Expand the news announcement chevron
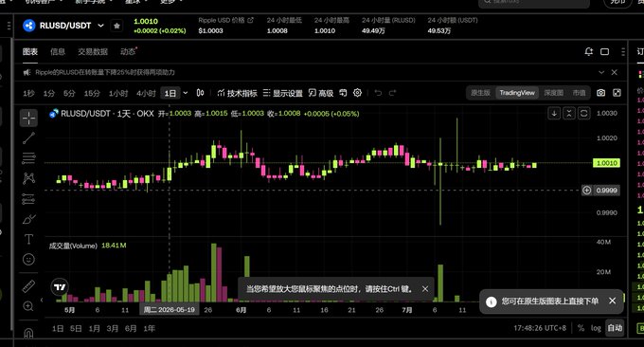Viewport: 644px width, 347px height. coord(601,72)
